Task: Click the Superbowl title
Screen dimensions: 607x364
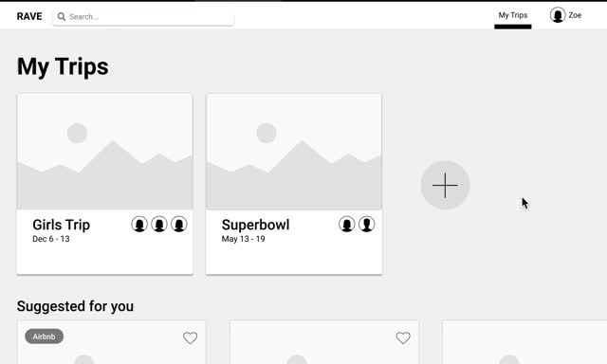Action: (255, 225)
